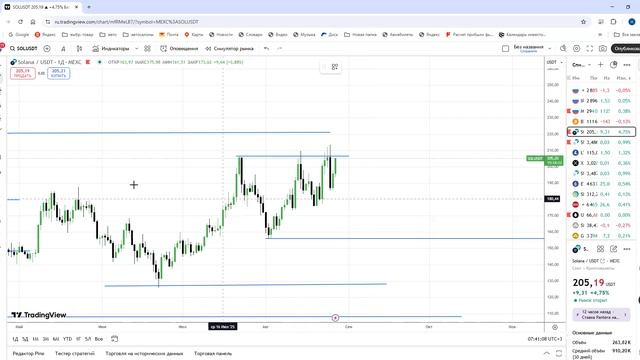The width and height of the screenshot is (640, 360).
Task: Expand the layout management dropdown arrow
Action: tap(549, 49)
